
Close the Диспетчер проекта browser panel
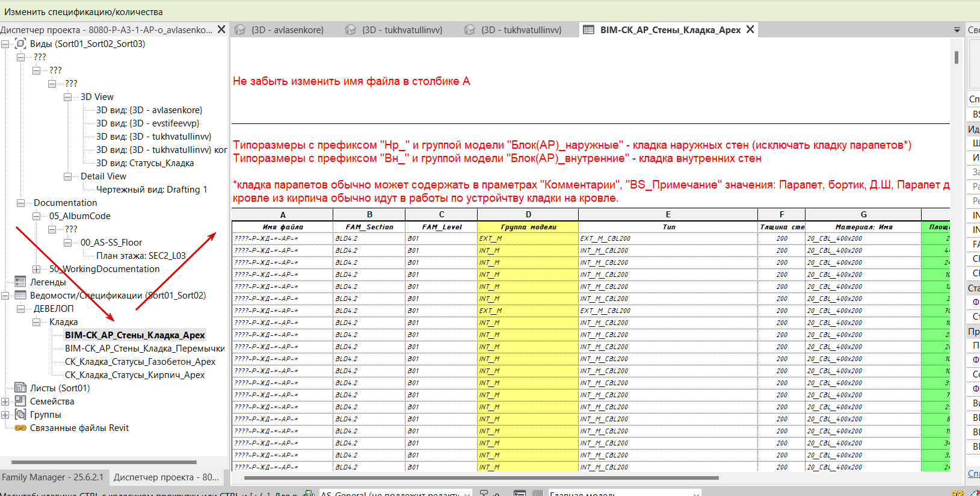click(221, 29)
